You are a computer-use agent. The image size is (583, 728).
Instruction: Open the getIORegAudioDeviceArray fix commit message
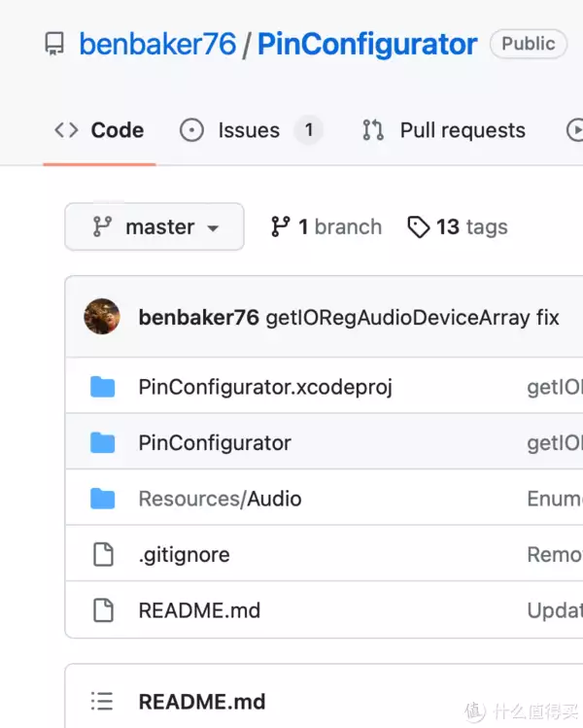[x=412, y=318]
